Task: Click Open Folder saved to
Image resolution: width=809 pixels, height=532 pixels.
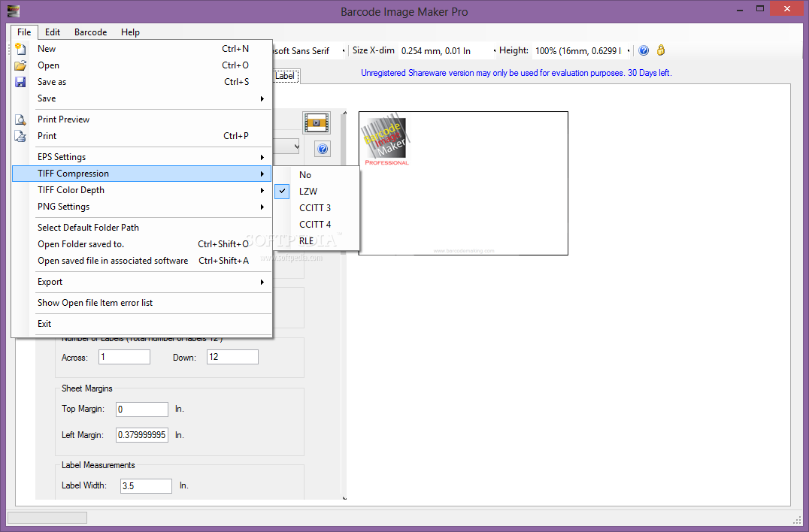Action: (142, 244)
